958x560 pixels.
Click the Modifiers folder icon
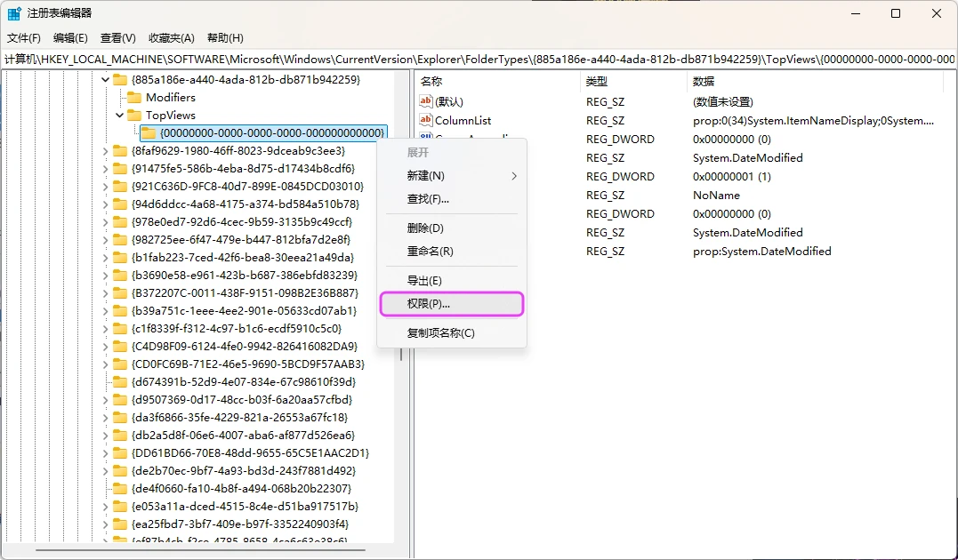coord(134,98)
